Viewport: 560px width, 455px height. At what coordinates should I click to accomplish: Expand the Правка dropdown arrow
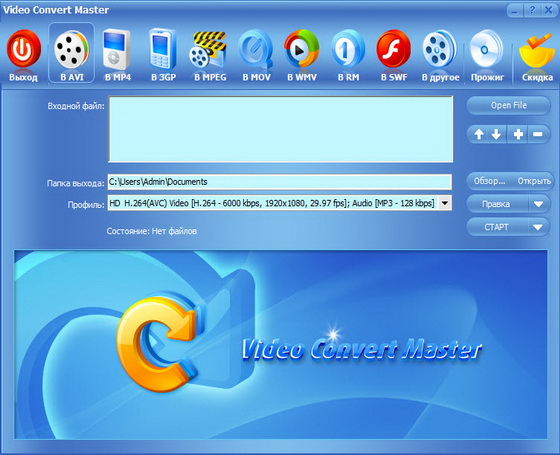pyautogui.click(x=539, y=204)
